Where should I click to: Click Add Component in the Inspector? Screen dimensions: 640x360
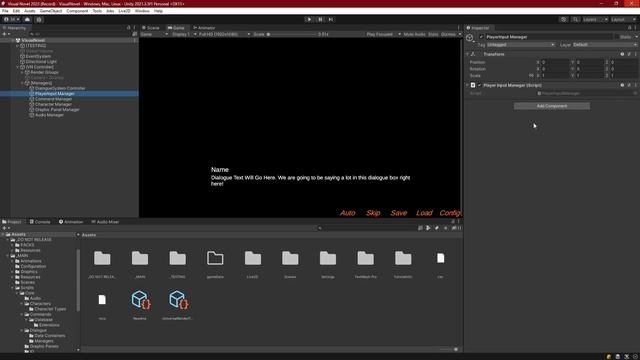(552, 106)
